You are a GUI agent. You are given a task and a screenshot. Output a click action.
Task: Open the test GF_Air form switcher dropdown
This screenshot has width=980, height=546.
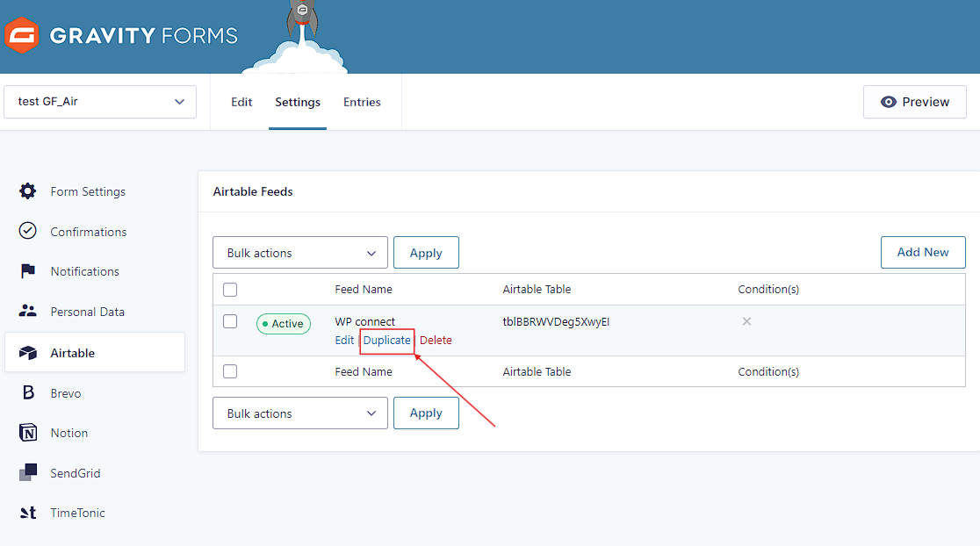tap(100, 102)
